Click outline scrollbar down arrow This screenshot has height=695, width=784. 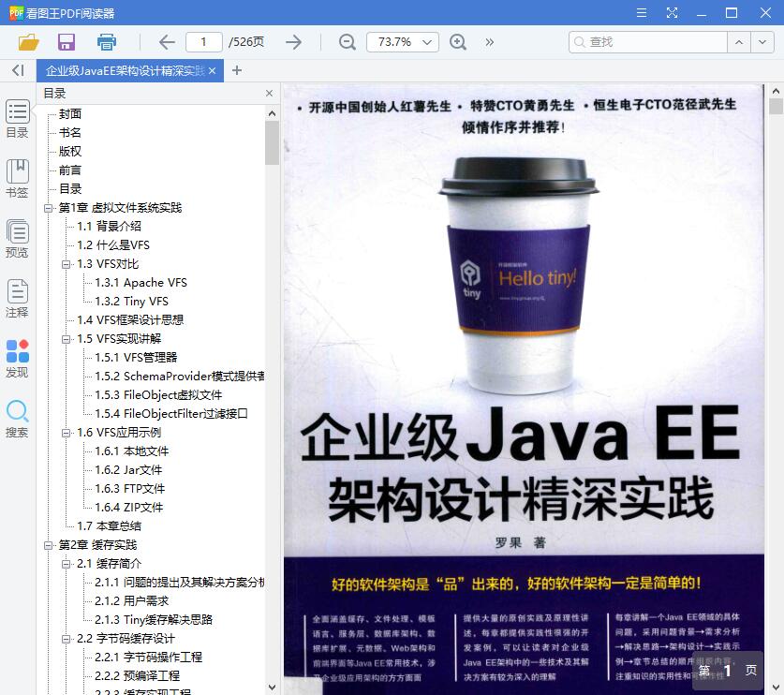pos(272,688)
